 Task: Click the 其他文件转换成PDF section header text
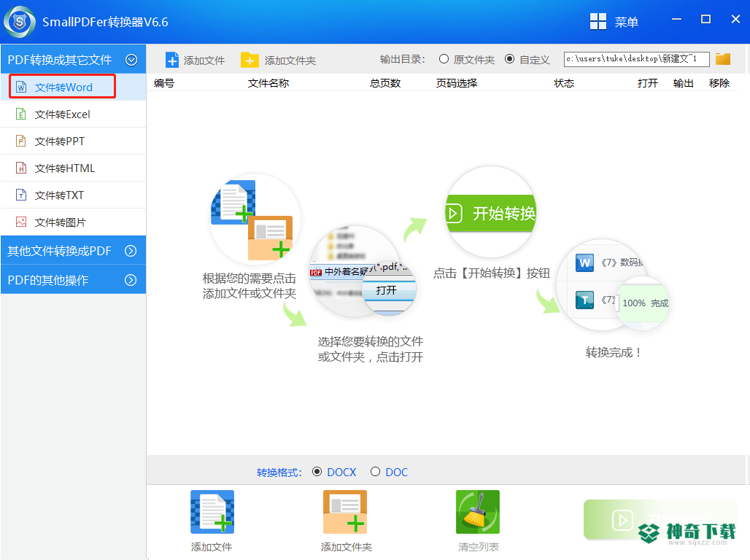[59, 251]
